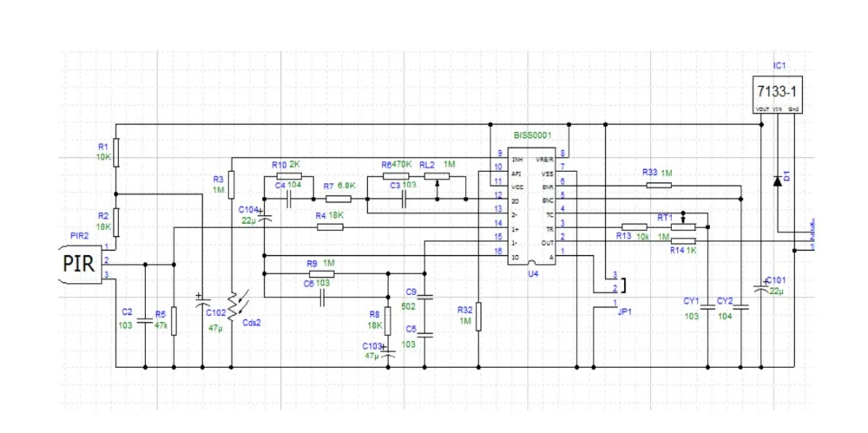This screenshot has height=433, width=868.
Task: Click the R1 resistor body symbol
Action: 116,152
